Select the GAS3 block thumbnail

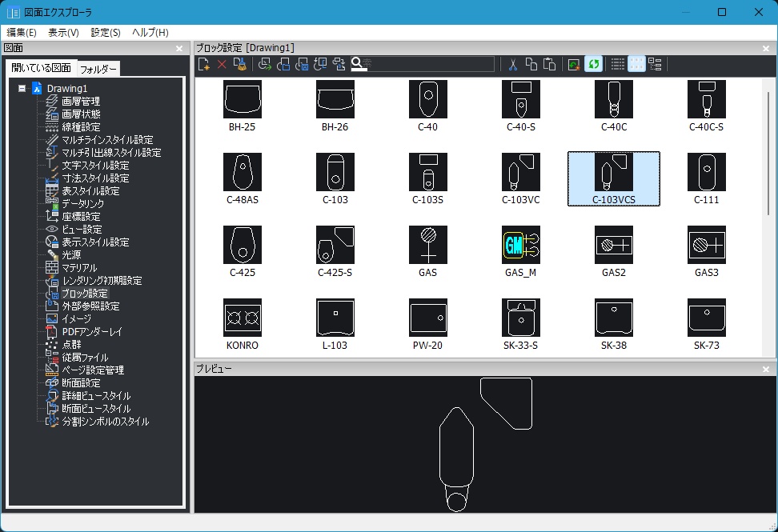click(707, 245)
